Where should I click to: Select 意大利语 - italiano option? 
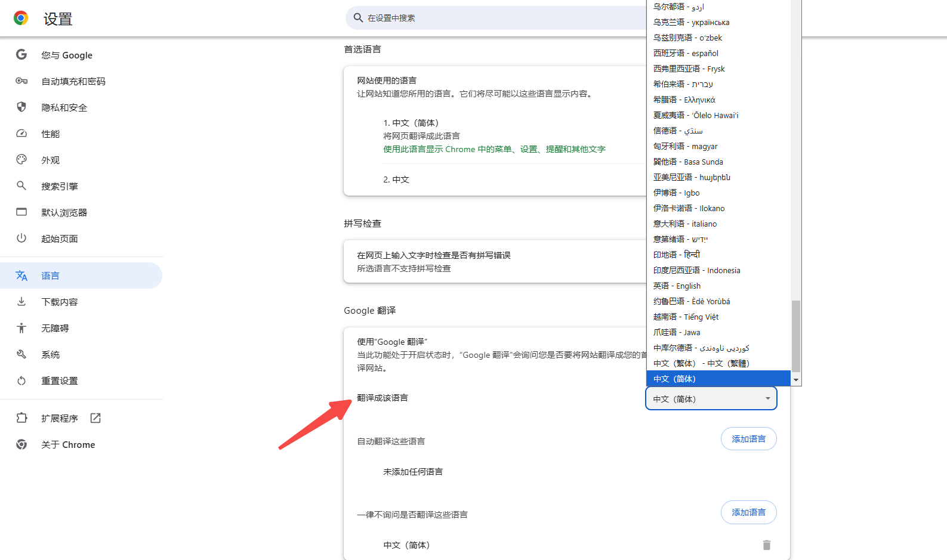click(x=718, y=224)
